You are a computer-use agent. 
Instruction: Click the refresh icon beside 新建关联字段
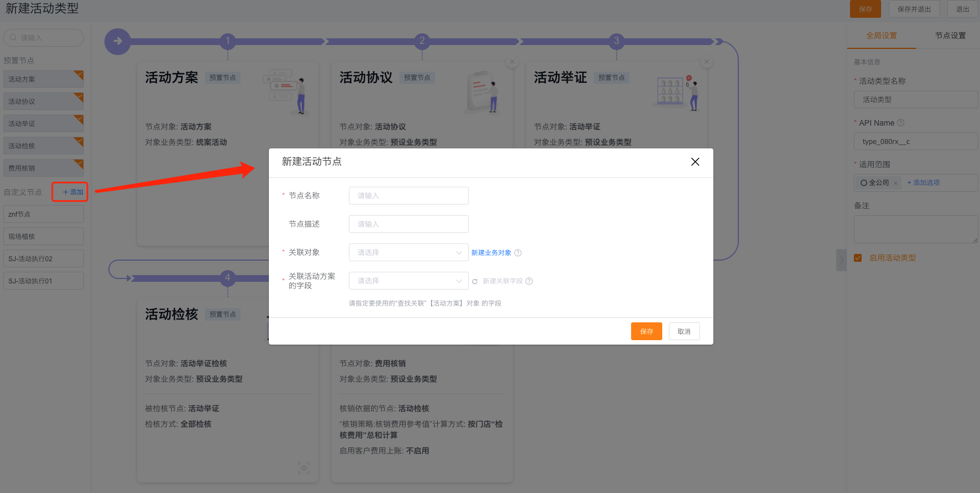(x=475, y=281)
